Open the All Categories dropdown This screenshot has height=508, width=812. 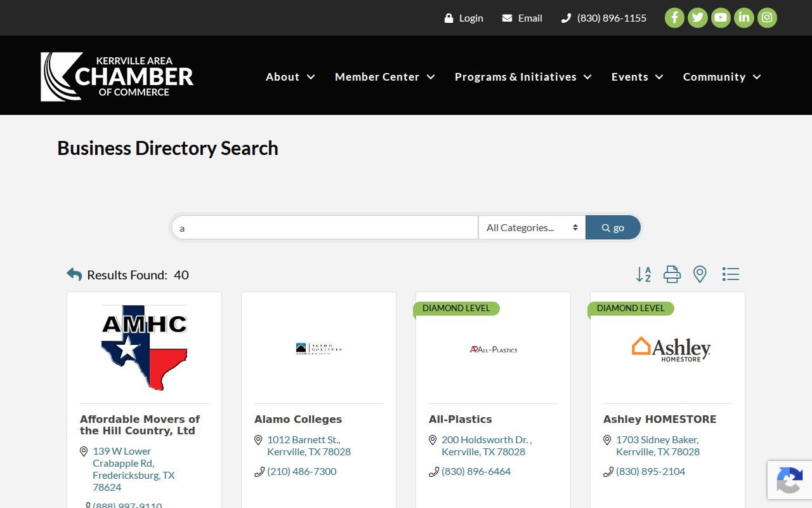pos(532,227)
